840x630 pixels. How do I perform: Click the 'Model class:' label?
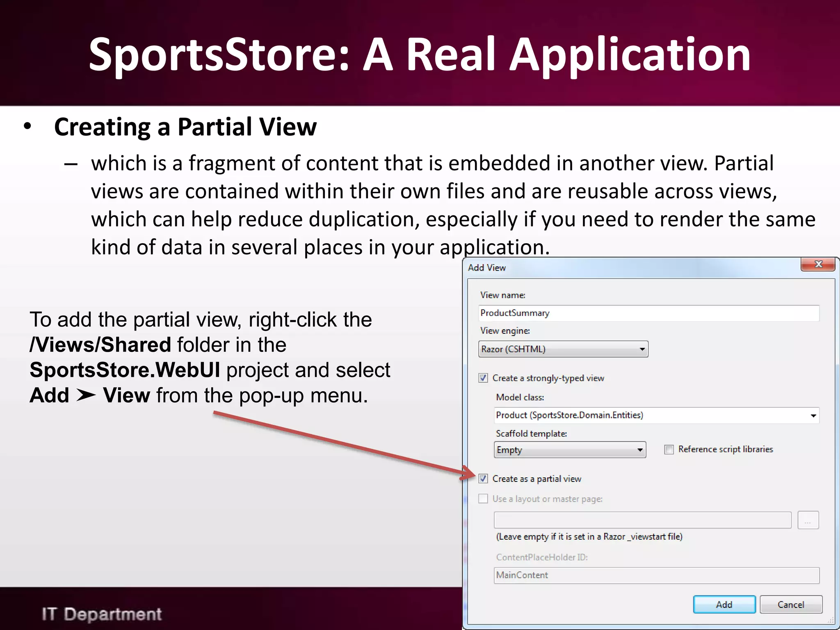[x=520, y=397]
